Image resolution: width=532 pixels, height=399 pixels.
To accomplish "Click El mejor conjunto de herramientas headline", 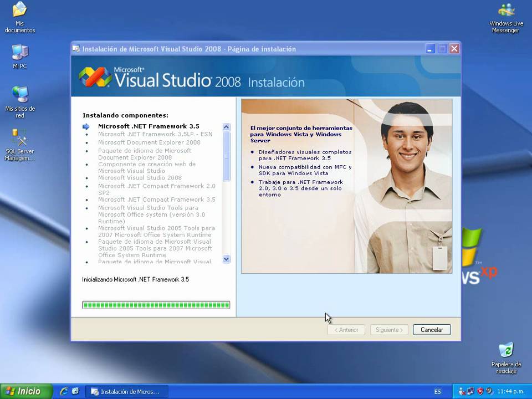I will (301, 134).
